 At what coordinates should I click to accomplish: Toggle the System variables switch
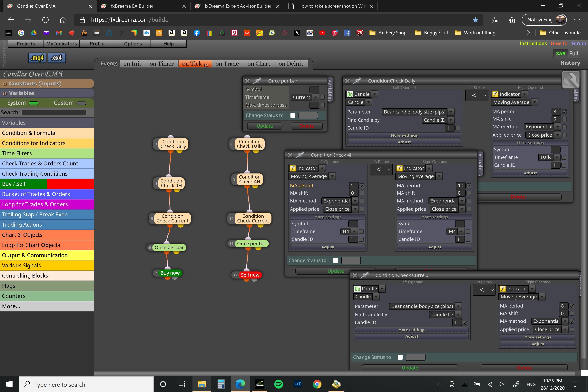point(34,103)
